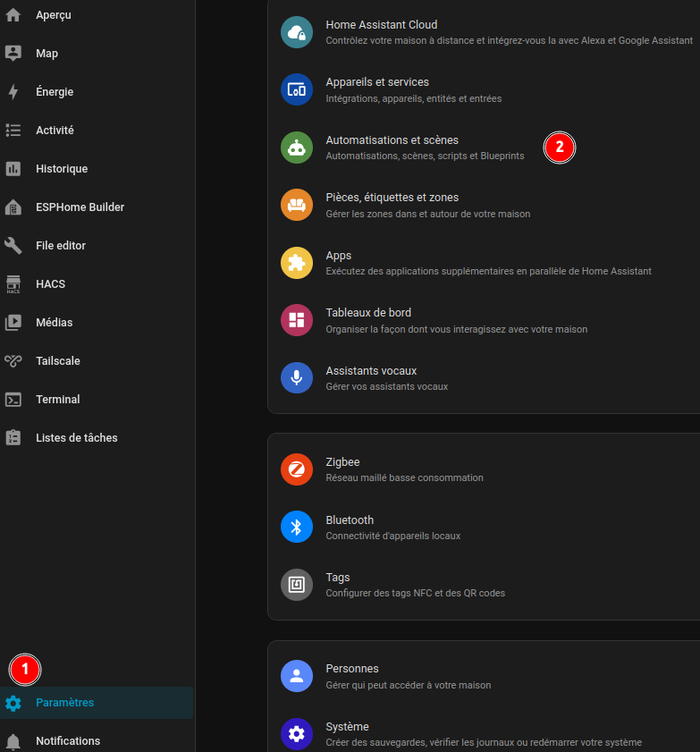Open ESPHome Builder panel
Viewport: 700px width, 752px height.
coord(97,207)
